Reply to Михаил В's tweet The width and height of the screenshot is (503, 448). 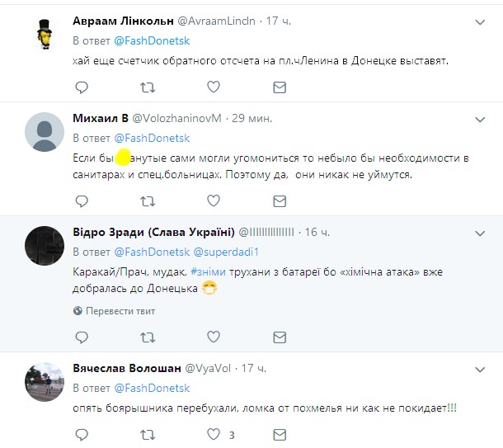pos(81,200)
